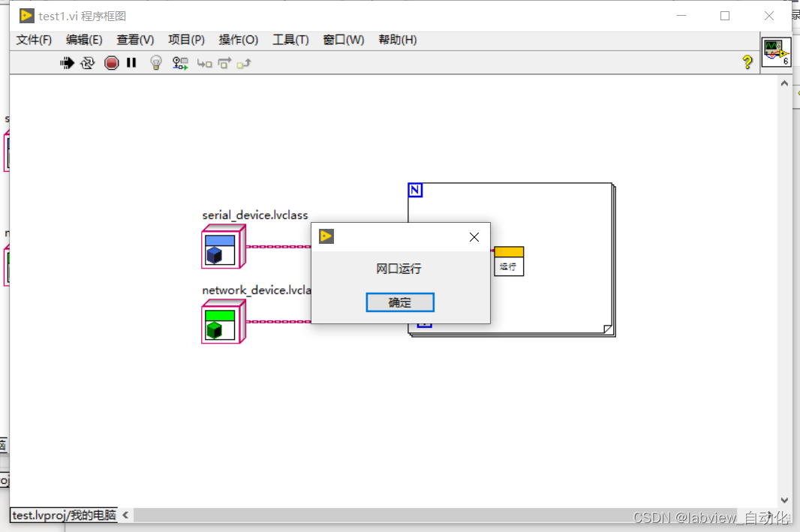Select the network_device class constant cube
Image resolution: width=800 pixels, height=532 pixels.
click(224, 322)
